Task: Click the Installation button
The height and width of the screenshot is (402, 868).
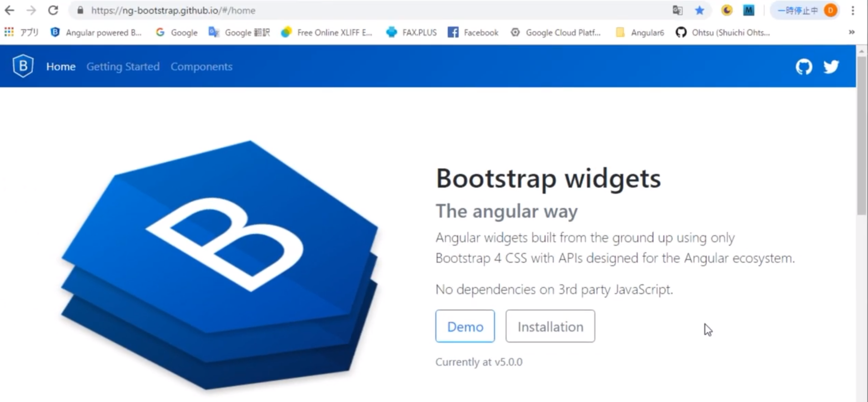Action: 550,326
